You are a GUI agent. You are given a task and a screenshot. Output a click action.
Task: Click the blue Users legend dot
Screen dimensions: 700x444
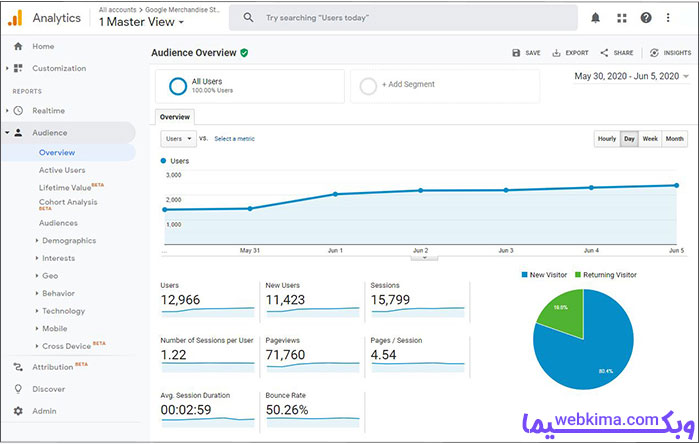(163, 161)
